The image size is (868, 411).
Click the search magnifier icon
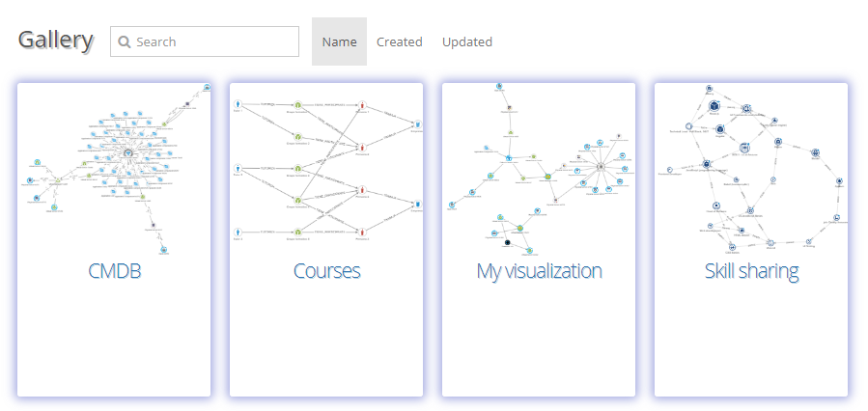click(x=124, y=42)
